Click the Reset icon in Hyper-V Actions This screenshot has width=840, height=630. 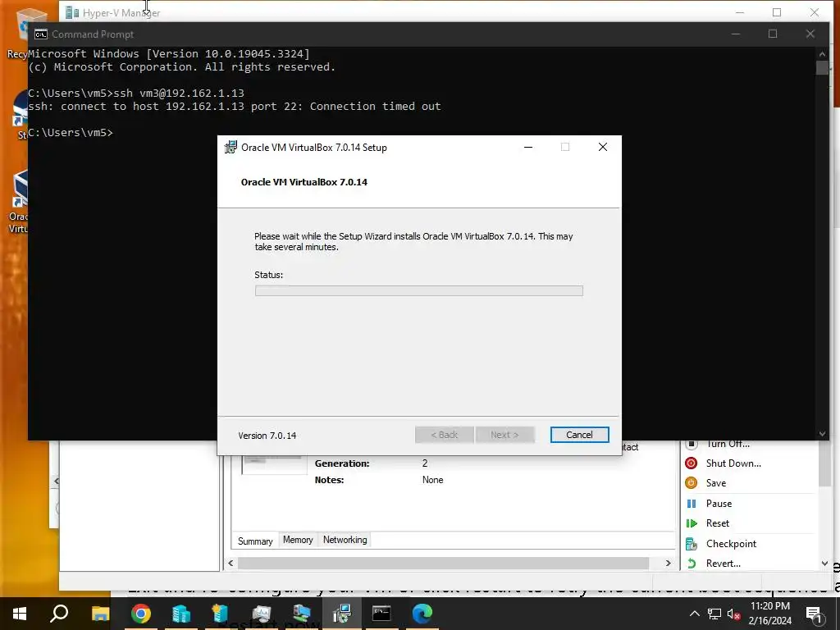[x=691, y=523]
